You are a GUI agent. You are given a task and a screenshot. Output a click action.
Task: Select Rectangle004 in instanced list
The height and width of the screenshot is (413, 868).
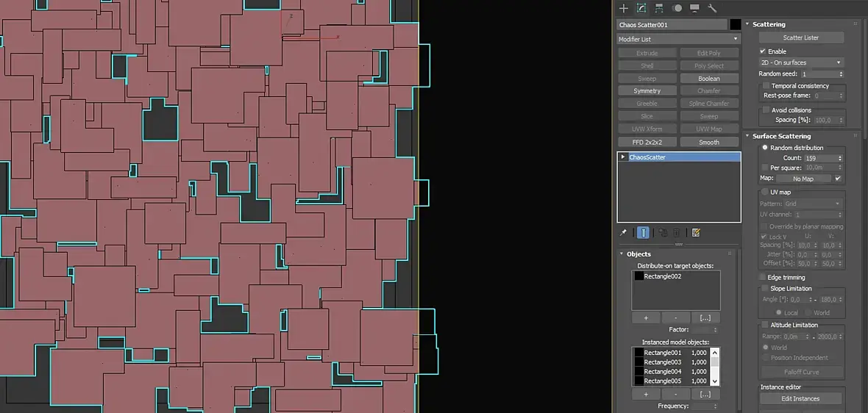coord(671,372)
